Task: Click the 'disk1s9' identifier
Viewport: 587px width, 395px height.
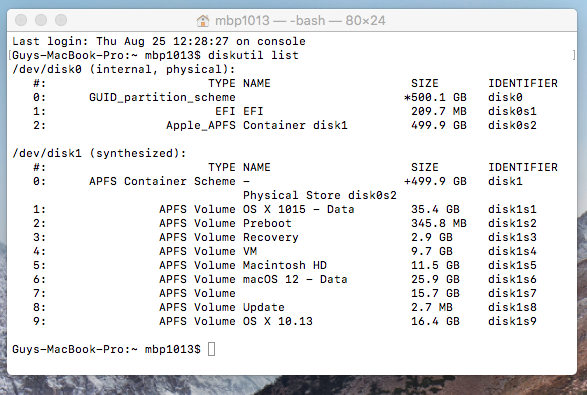Action: coord(512,321)
